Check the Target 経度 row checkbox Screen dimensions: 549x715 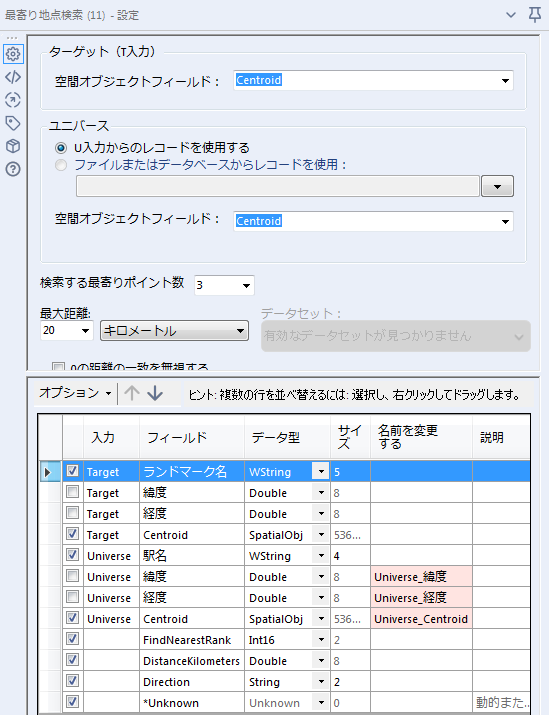point(73,513)
